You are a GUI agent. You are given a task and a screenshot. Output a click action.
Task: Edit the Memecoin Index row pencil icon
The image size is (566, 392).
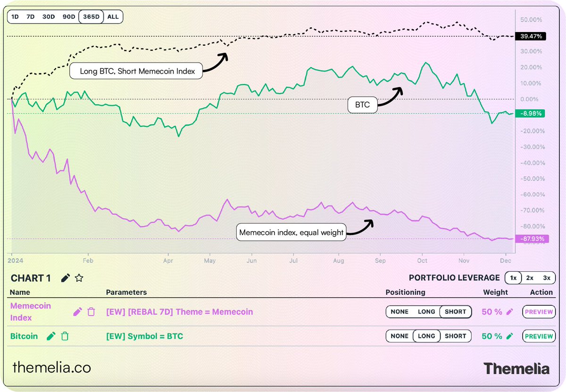77,312
